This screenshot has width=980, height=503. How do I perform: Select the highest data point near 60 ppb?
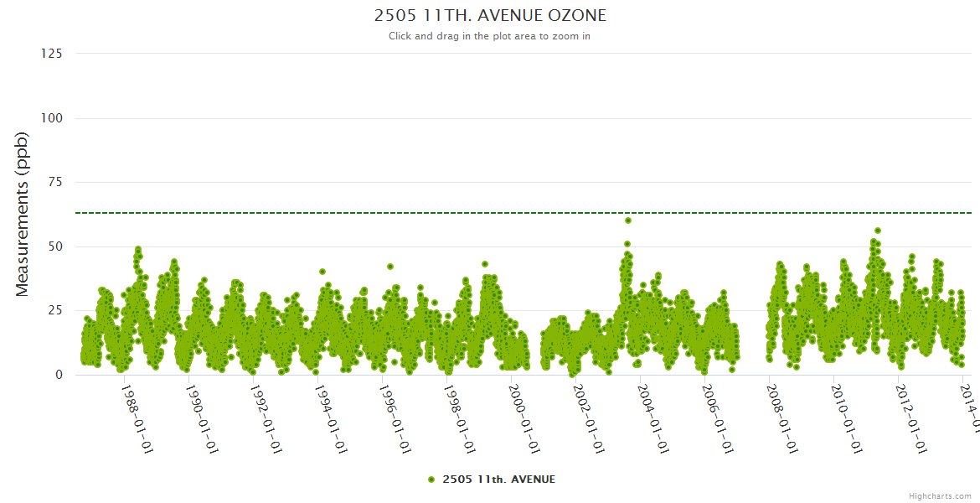(x=627, y=220)
